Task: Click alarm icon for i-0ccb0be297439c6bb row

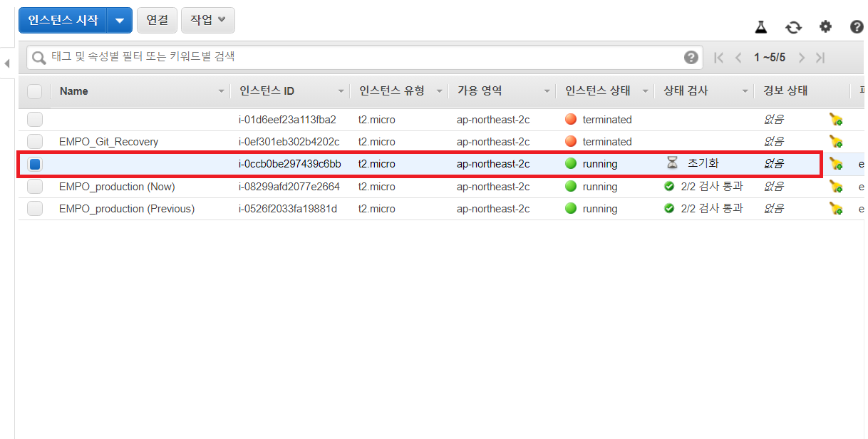Action: tap(836, 164)
